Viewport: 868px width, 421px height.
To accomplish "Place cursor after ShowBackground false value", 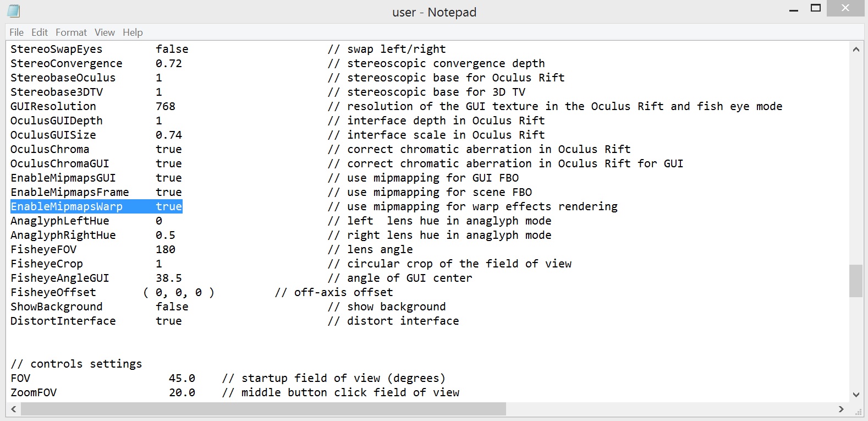I will coord(189,307).
